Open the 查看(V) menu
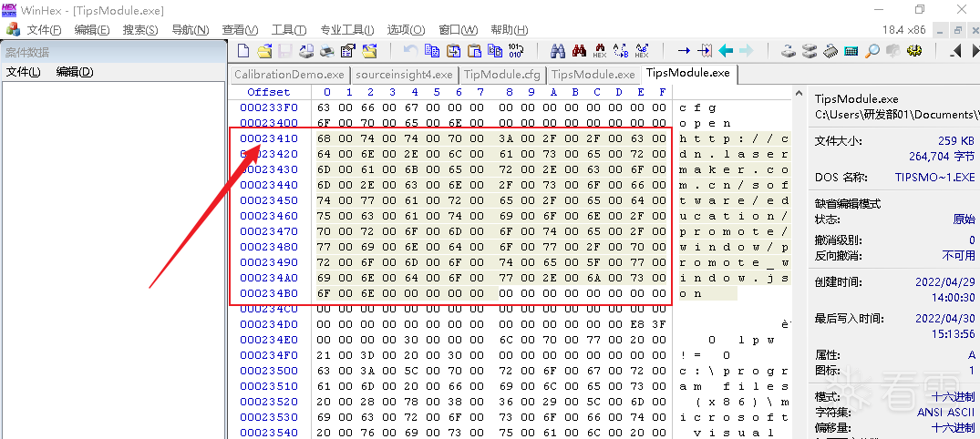 point(240,30)
